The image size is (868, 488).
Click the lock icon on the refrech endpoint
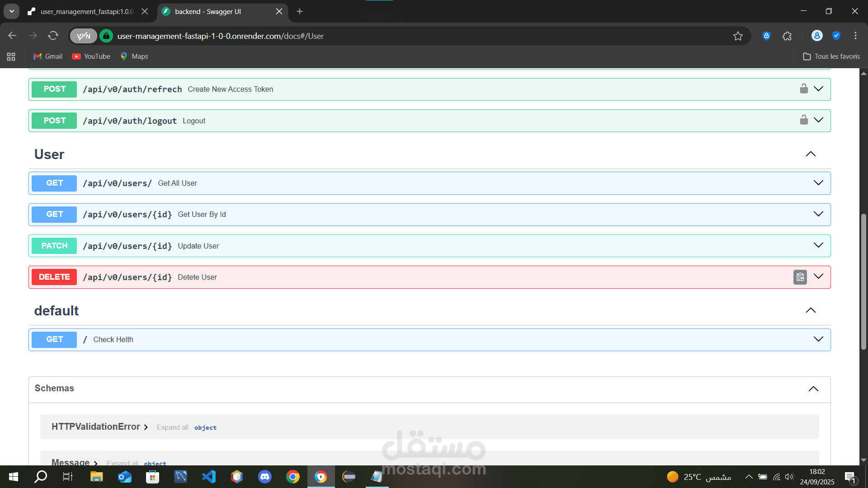pyautogui.click(x=803, y=89)
